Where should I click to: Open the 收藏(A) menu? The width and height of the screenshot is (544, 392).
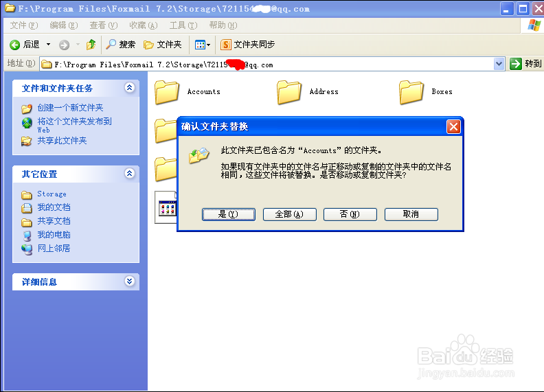click(144, 25)
